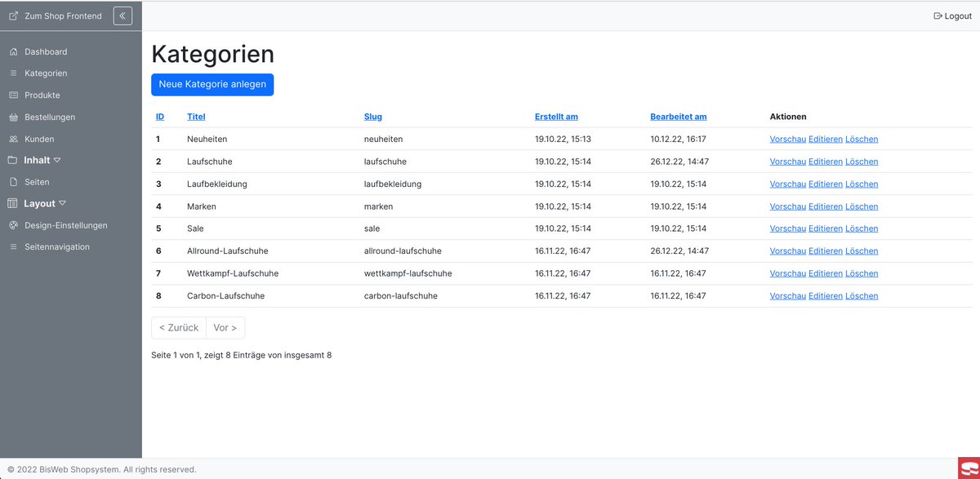Sort table by Titel column header

point(196,117)
